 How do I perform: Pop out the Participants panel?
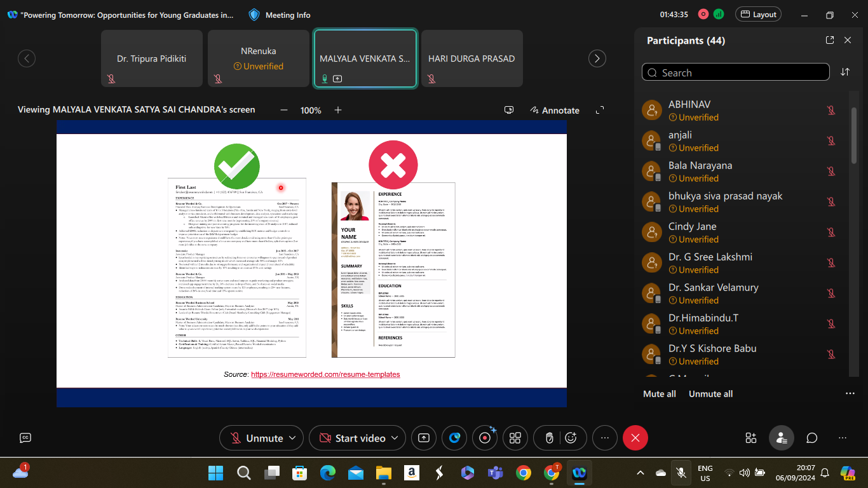pos(830,40)
